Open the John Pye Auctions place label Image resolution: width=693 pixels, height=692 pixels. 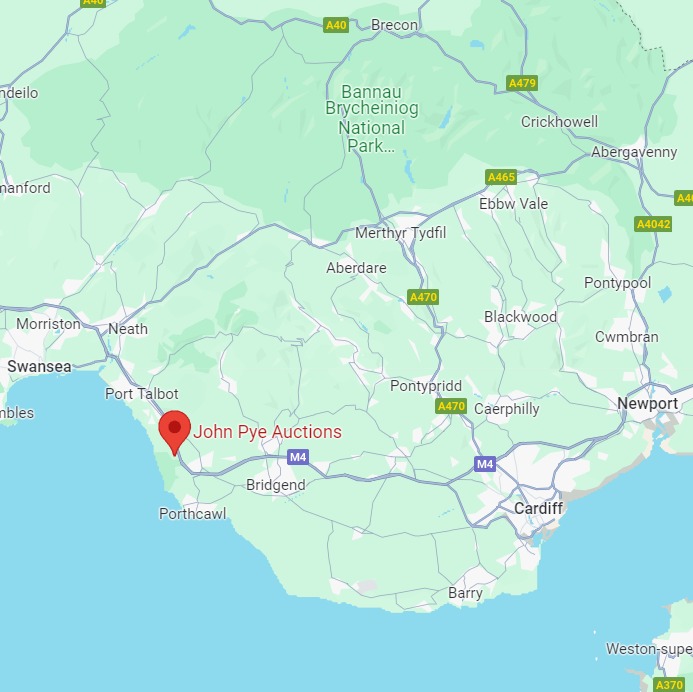pos(267,432)
